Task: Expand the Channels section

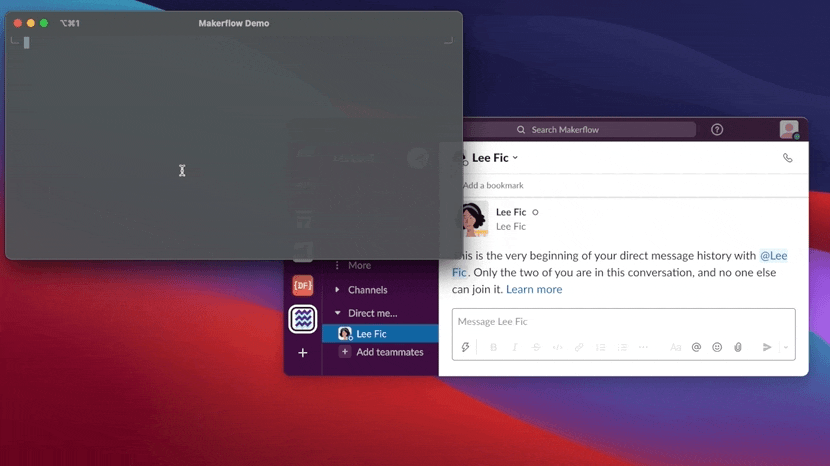Action: (337, 290)
